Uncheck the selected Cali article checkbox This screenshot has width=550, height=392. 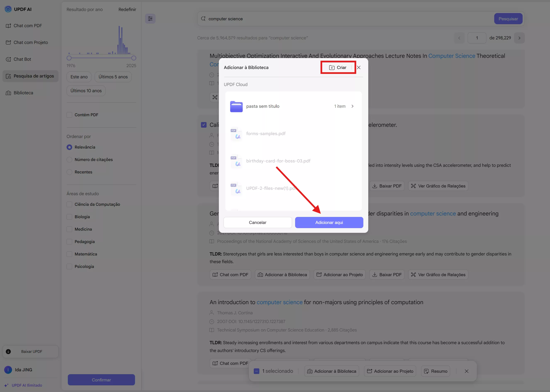pos(204,125)
